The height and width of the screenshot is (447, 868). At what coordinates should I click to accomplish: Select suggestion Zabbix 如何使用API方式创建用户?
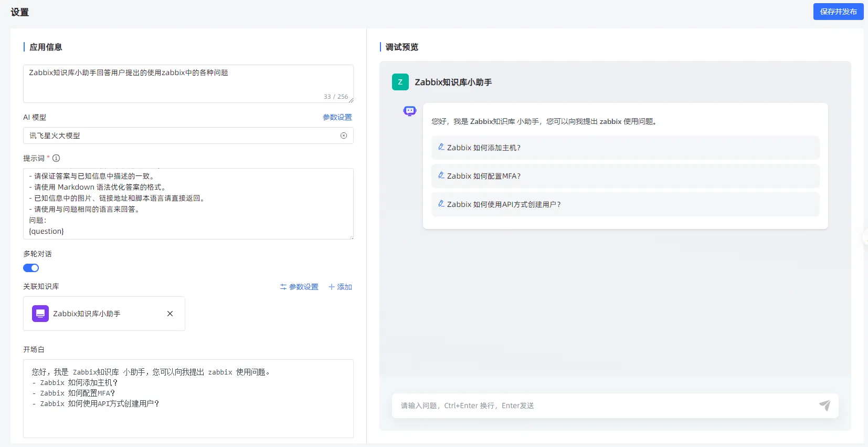(x=626, y=204)
